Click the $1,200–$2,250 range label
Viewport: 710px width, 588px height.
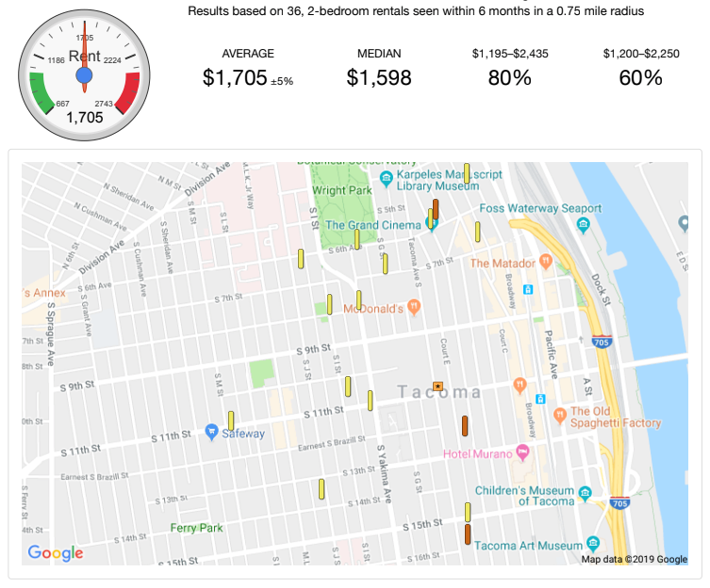[x=641, y=54]
